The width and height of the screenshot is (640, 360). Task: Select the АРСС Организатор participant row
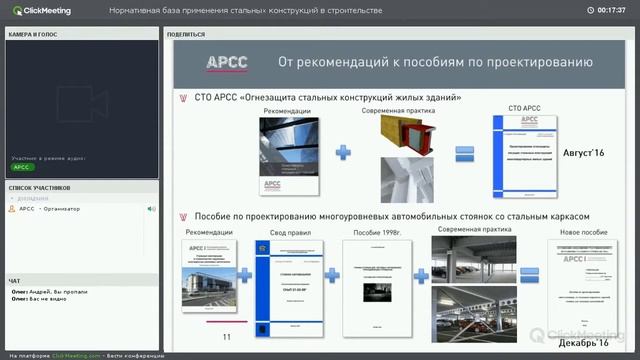(82, 209)
